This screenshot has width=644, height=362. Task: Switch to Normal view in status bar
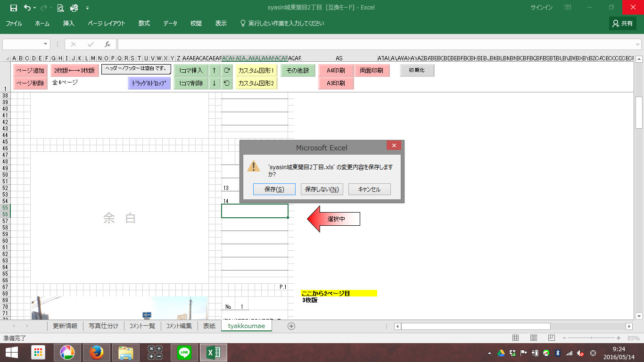pos(516,338)
